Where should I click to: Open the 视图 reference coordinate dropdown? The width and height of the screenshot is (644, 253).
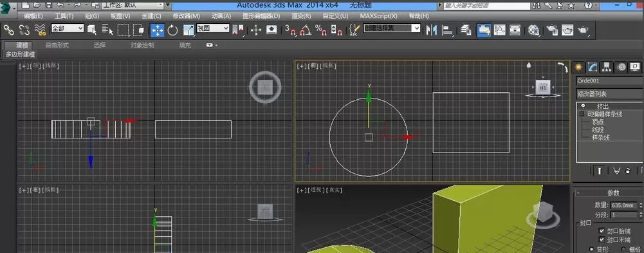(213, 28)
